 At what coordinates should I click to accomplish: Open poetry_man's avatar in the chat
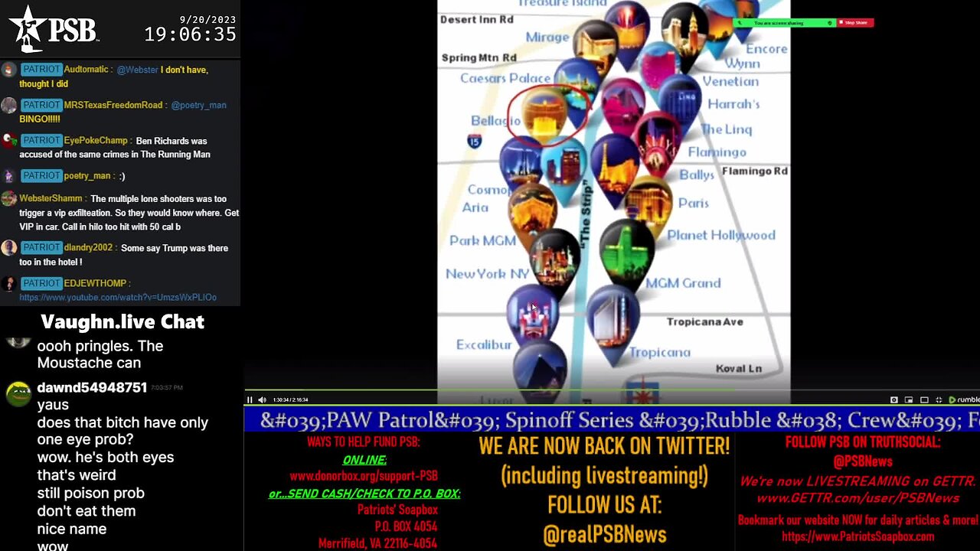(x=8, y=176)
